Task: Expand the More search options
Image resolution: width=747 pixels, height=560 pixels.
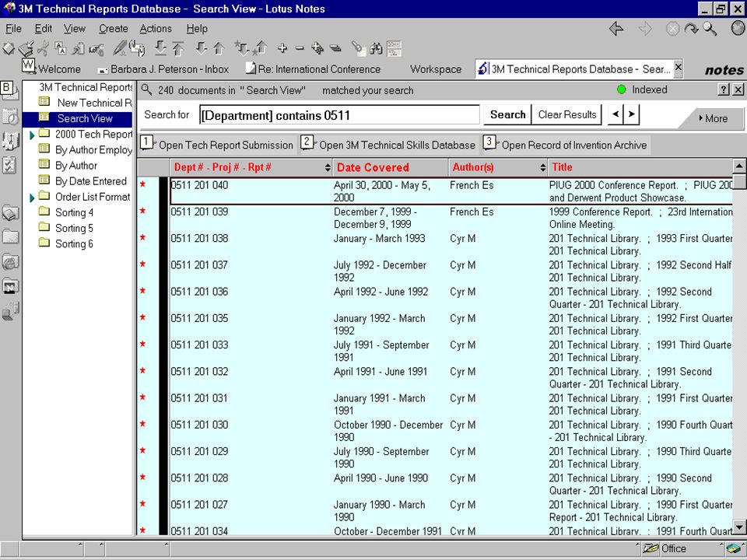Action: (x=713, y=118)
